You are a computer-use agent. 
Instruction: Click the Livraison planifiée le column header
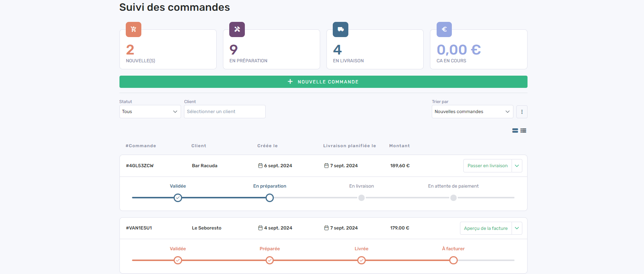click(x=349, y=146)
